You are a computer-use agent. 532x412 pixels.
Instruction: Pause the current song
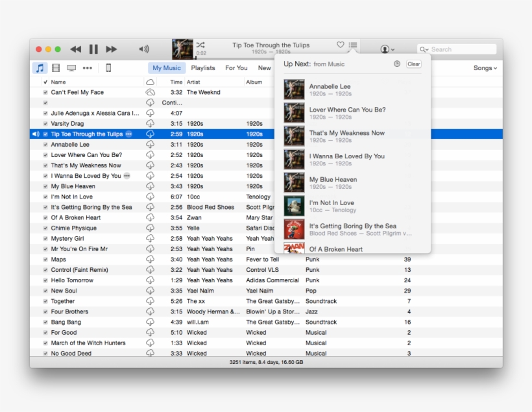tap(93, 49)
